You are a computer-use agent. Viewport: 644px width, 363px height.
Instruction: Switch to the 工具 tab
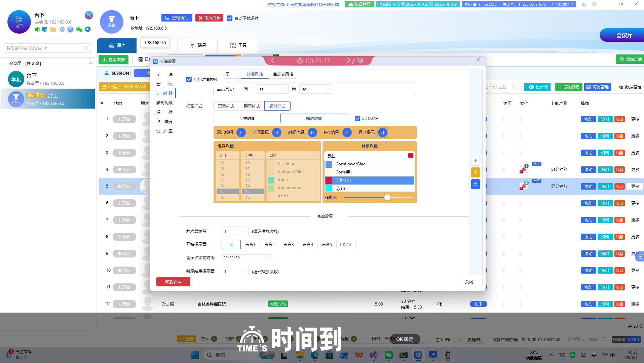pyautogui.click(x=238, y=45)
